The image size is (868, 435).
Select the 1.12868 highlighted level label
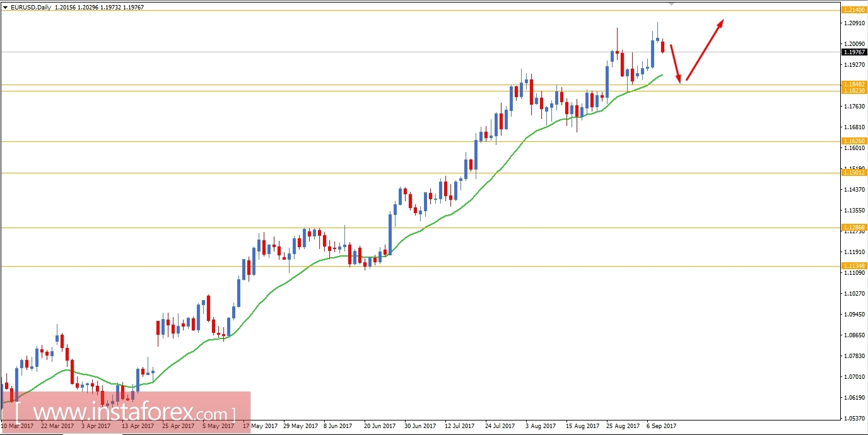click(855, 228)
